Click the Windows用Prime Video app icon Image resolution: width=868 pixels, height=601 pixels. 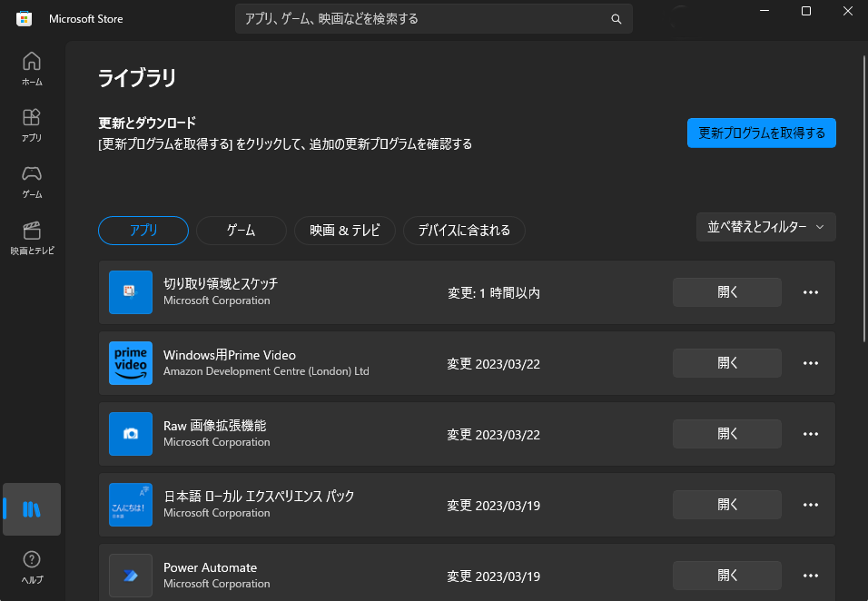pos(131,363)
